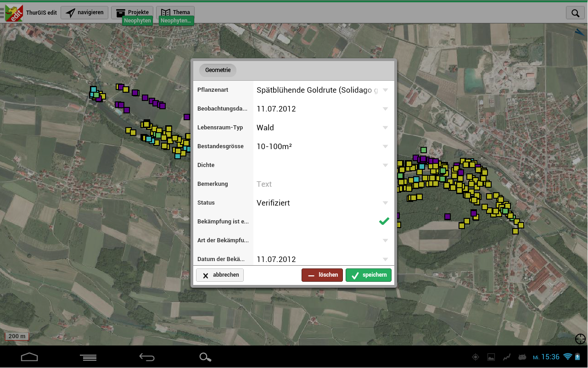Open the Thema menu
The height and width of the screenshot is (368, 588).
point(175,12)
